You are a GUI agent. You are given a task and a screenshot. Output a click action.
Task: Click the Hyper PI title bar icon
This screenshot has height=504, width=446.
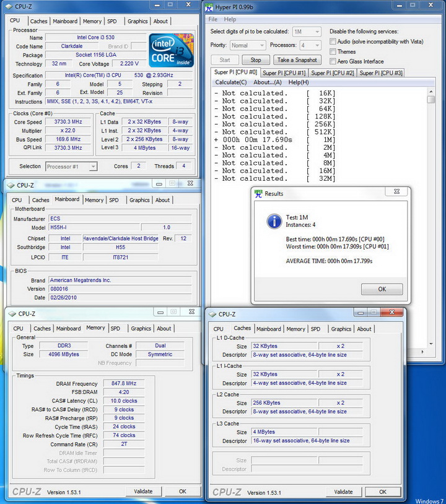209,7
